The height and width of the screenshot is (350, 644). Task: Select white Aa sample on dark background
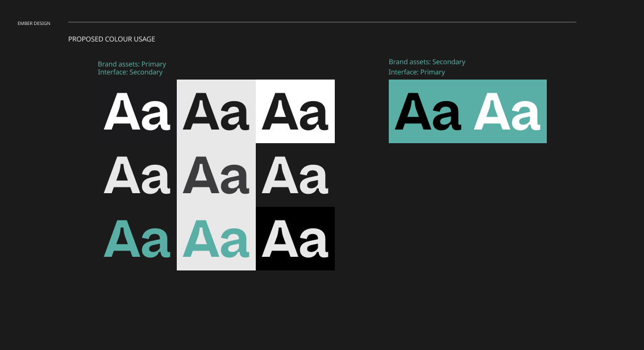(x=137, y=111)
